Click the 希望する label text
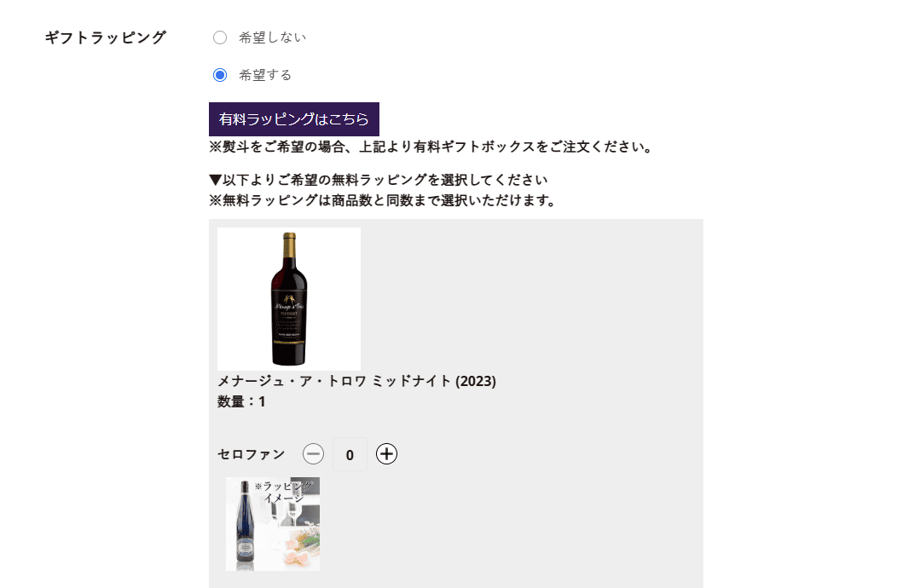Image resolution: width=897 pixels, height=588 pixels. (265, 75)
